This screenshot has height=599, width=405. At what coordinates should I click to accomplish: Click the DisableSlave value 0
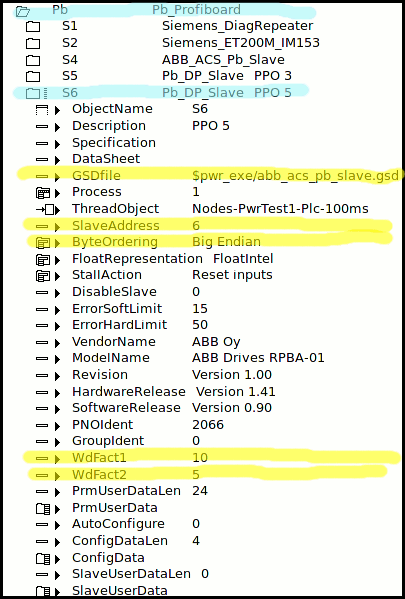tap(196, 292)
